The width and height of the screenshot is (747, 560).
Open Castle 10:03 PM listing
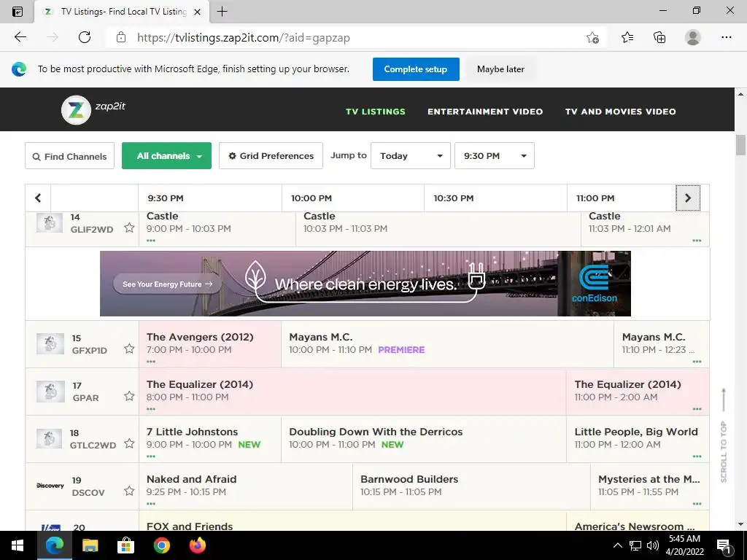click(x=438, y=228)
